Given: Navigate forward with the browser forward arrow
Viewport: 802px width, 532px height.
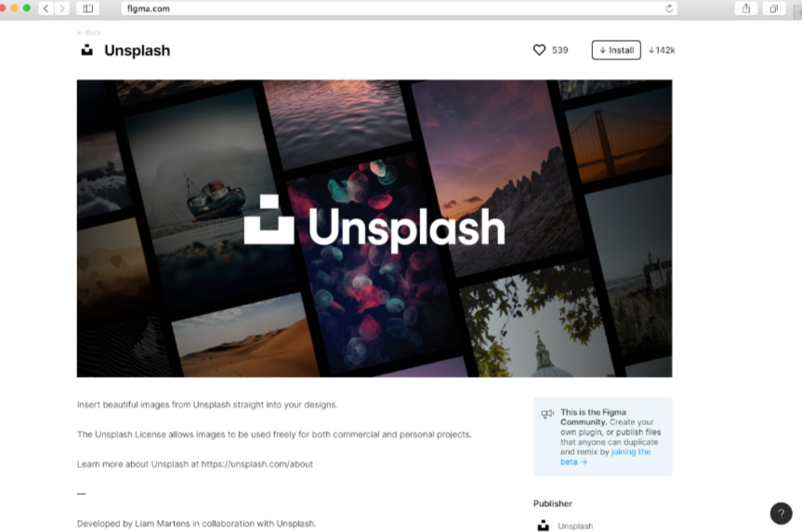Looking at the screenshot, I should point(62,8).
